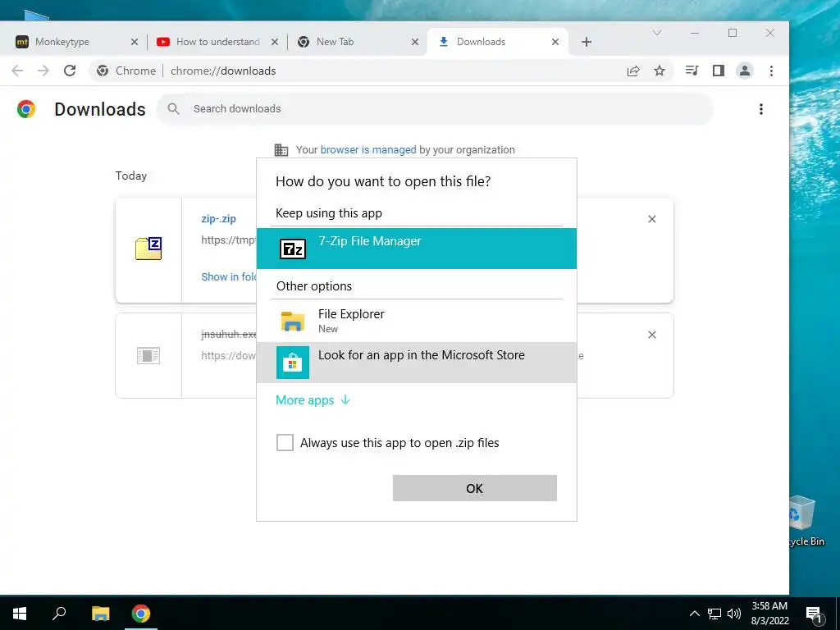Confirm with the OK button
The height and width of the screenshot is (630, 840).
pyautogui.click(x=475, y=488)
